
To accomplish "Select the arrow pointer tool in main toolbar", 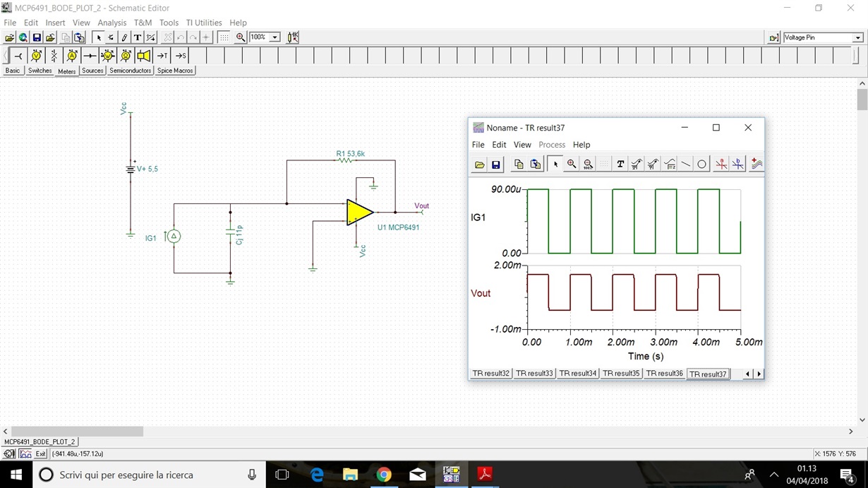I will pos(99,37).
